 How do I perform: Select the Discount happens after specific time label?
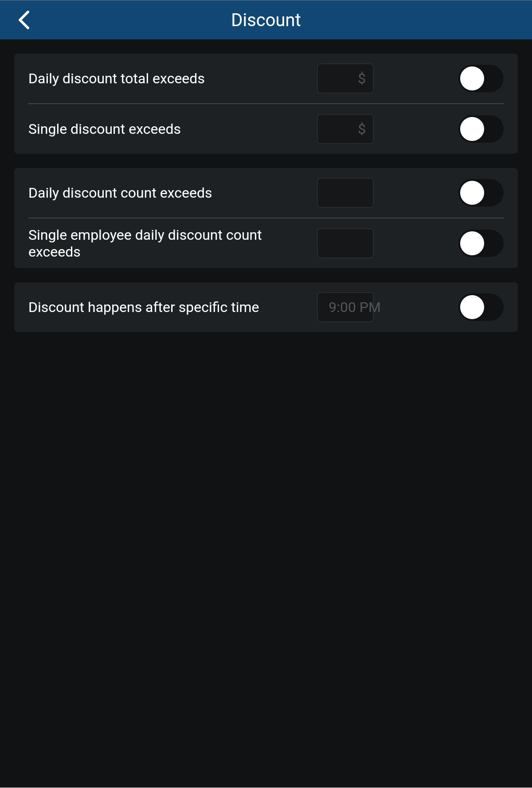click(x=144, y=307)
